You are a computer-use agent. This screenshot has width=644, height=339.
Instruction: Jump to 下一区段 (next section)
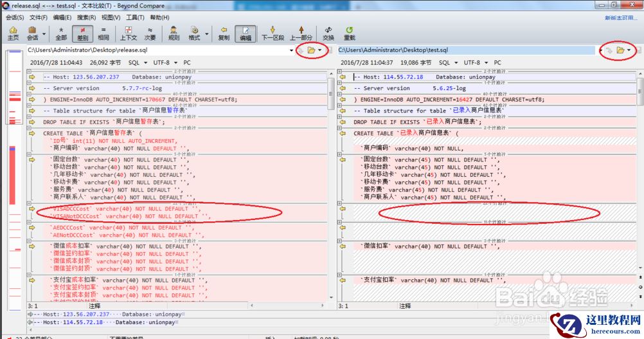point(273,33)
